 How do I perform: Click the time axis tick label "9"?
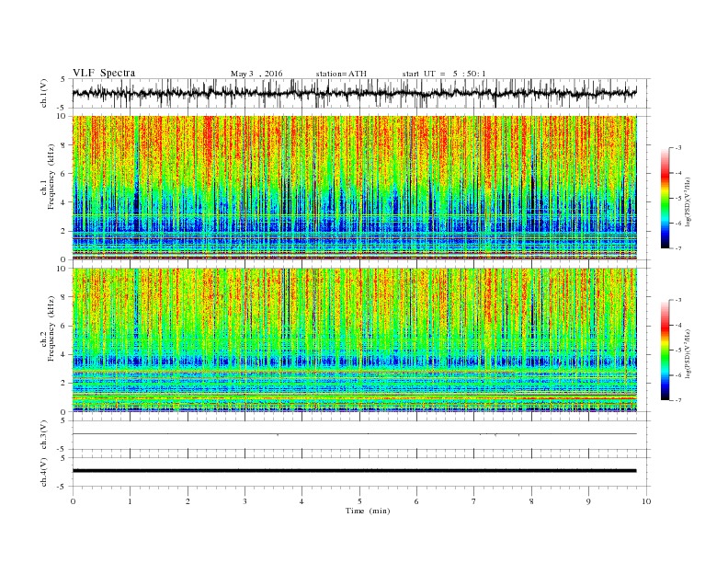coord(588,501)
